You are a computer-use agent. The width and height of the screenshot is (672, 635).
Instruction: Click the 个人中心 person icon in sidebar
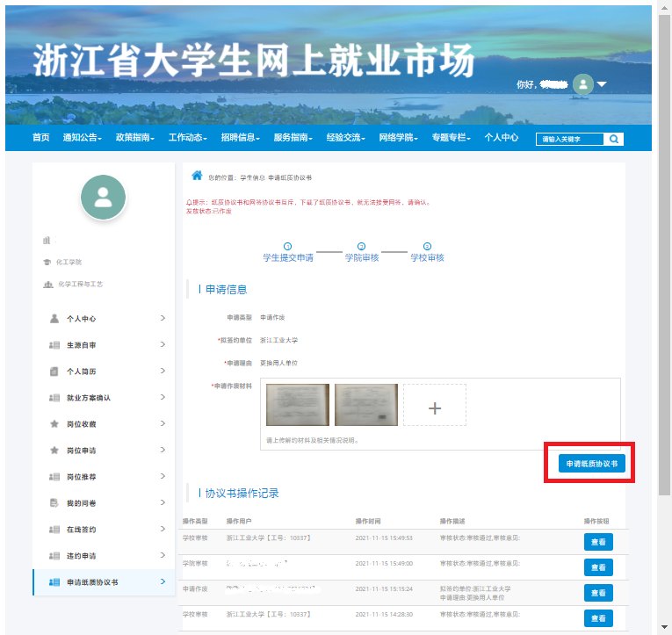(x=54, y=319)
